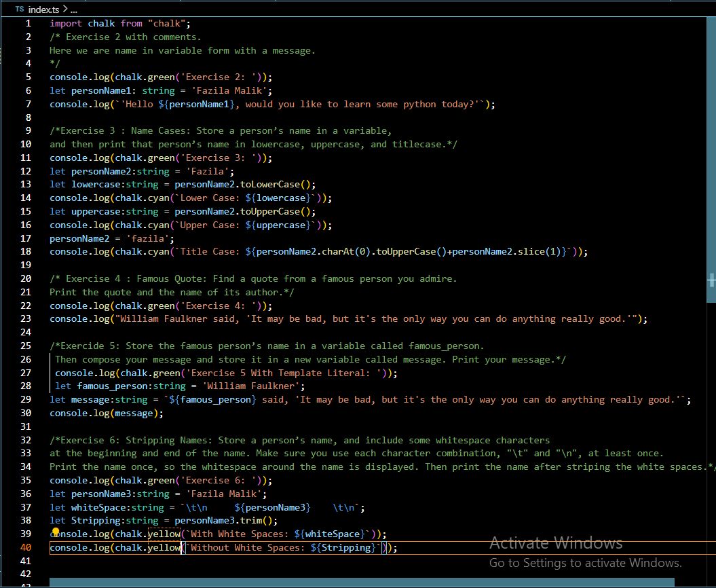Click the overview ruler marker on the right edge
This screenshot has width=716, height=588.
[x=711, y=280]
